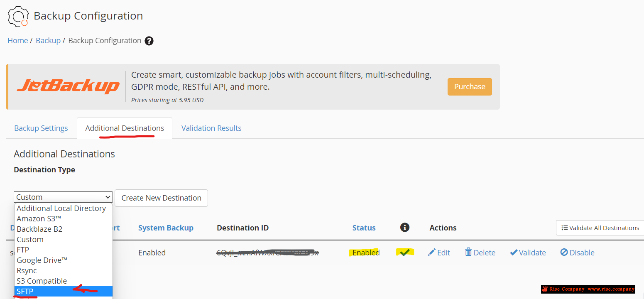Click 'Prices starting at 5.95 USD' text
Viewport: 644px width, 299px height.
pyautogui.click(x=167, y=100)
